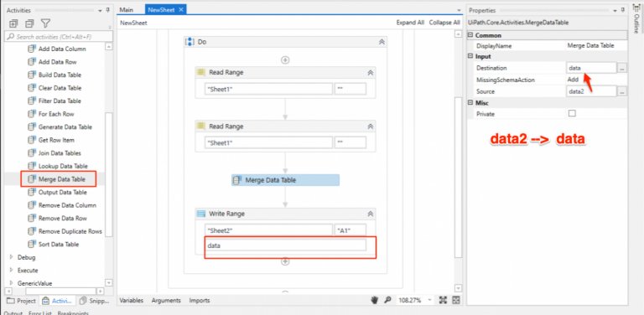Screen dimensions: 644x315
Task: Activate the pan hand tool
Action: tap(374, 300)
